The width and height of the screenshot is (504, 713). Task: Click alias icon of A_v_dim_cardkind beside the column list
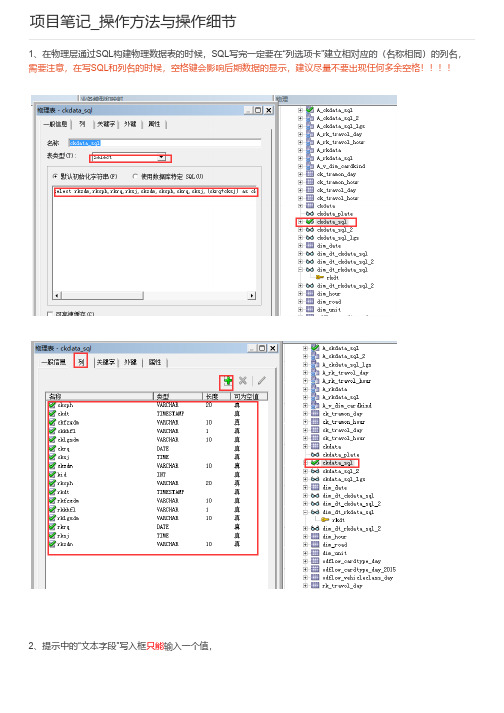(x=315, y=405)
